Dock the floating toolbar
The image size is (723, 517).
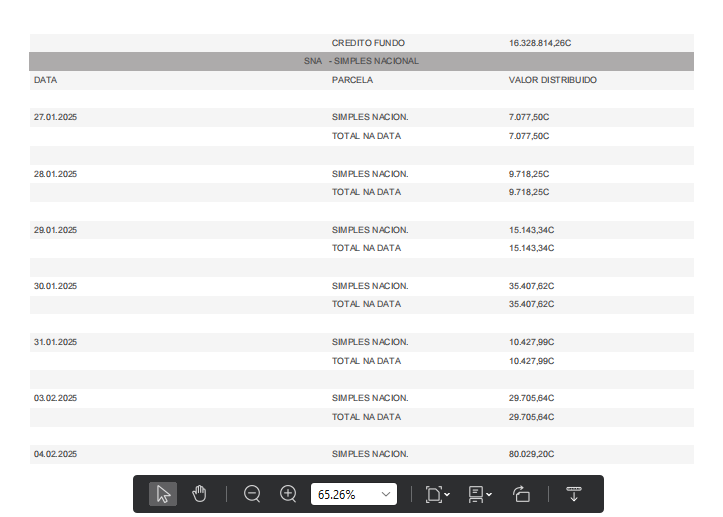(574, 494)
